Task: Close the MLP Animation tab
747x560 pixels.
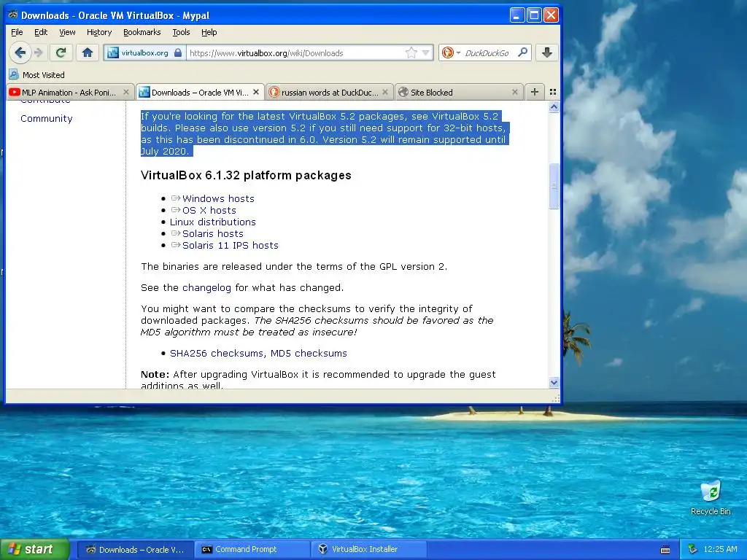Action: 126,92
